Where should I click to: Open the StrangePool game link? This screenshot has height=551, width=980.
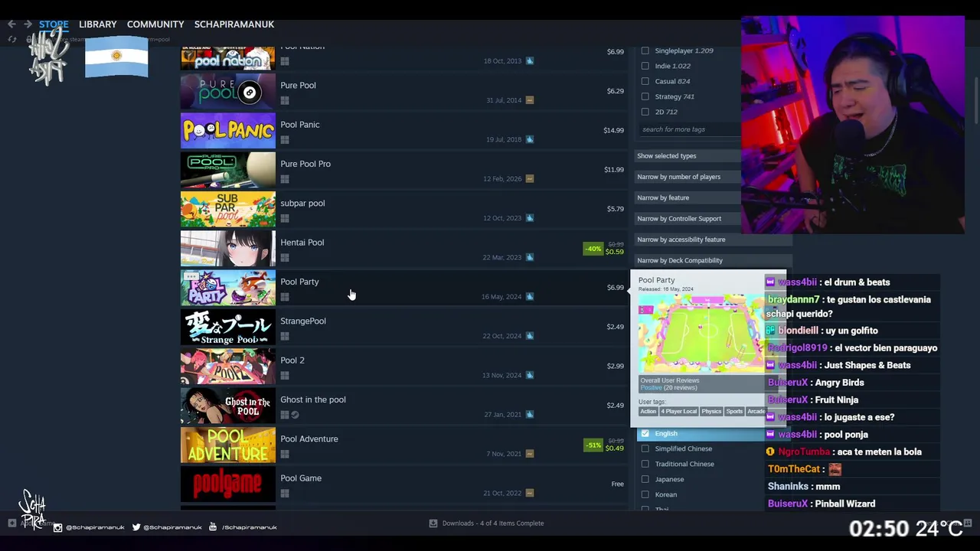303,321
